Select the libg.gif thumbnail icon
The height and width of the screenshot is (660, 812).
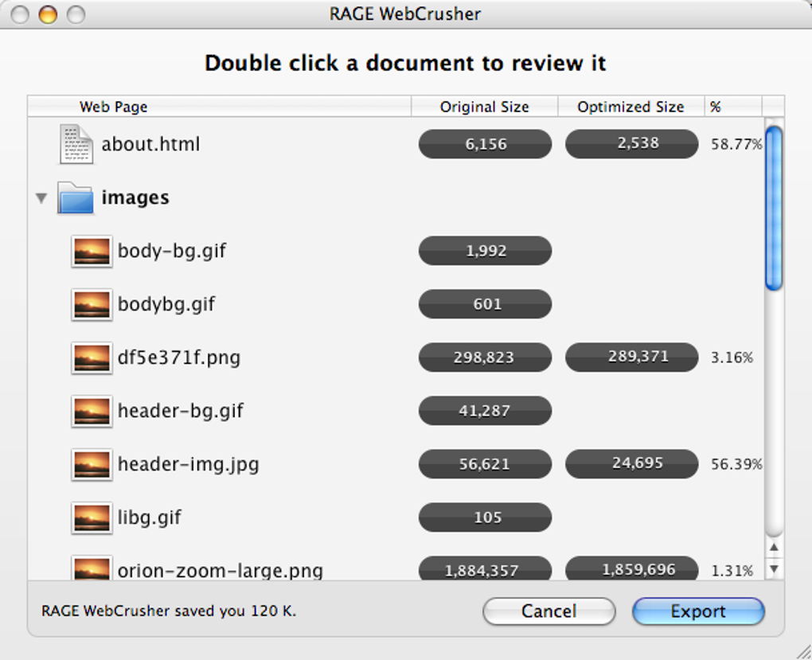click(x=92, y=518)
